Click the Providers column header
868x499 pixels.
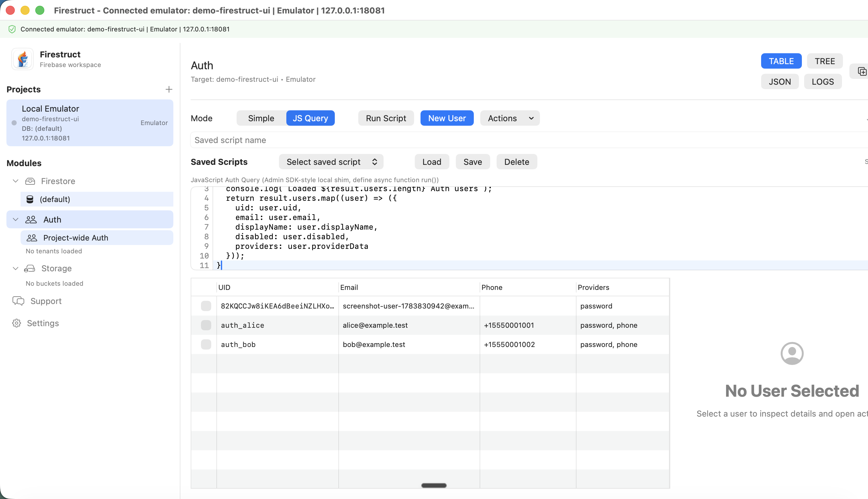click(x=622, y=287)
